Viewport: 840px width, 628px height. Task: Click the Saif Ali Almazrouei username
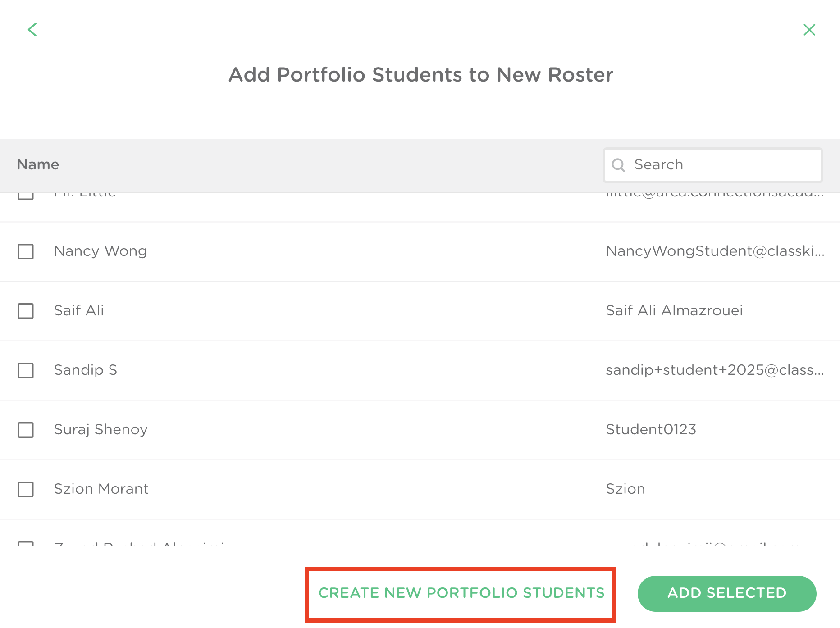674,310
